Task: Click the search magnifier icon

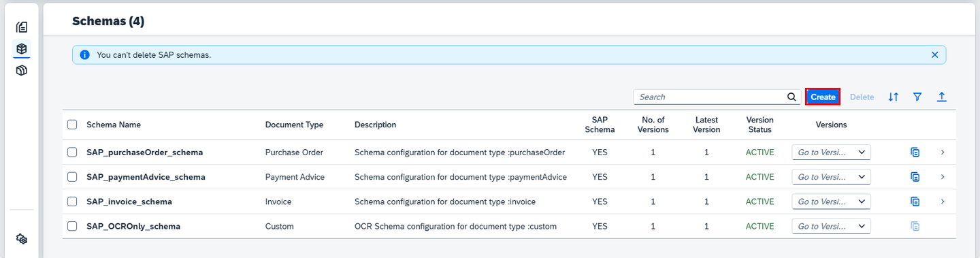Action: click(x=791, y=97)
